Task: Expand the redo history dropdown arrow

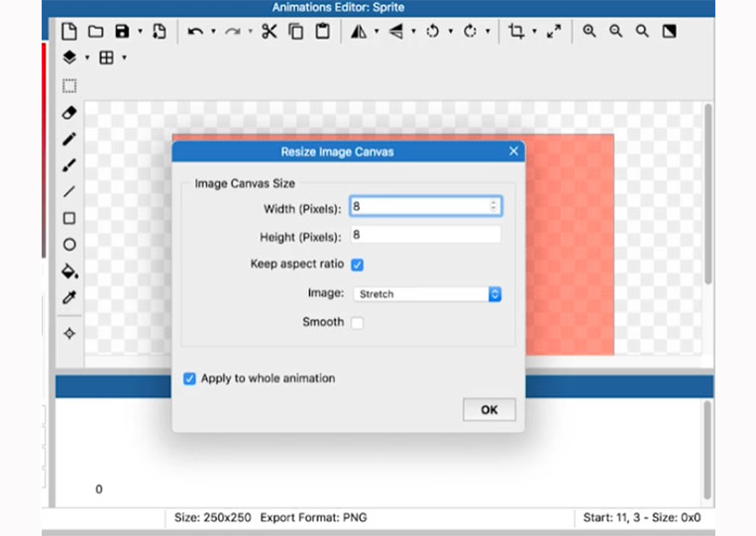Action: point(251,32)
